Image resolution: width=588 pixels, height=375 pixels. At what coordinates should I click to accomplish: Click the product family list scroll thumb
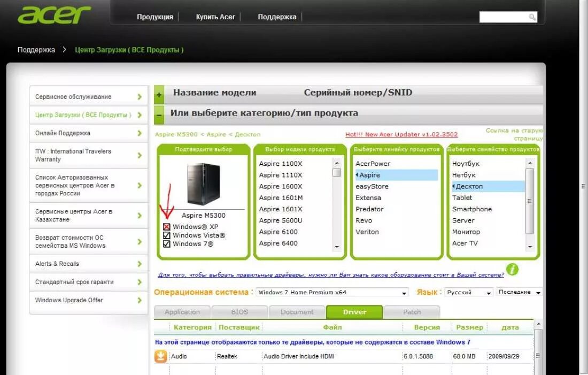click(530, 201)
